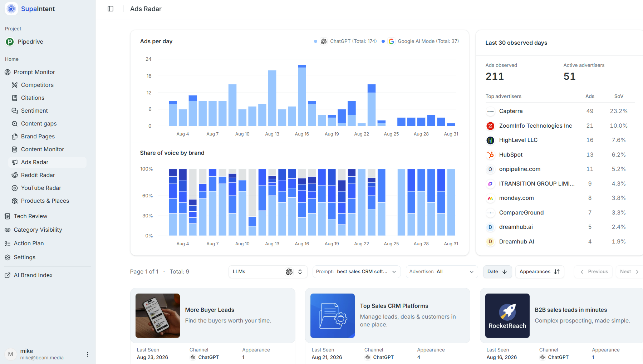
Task: Click the HubSpot advertiser logo
Action: tap(490, 155)
